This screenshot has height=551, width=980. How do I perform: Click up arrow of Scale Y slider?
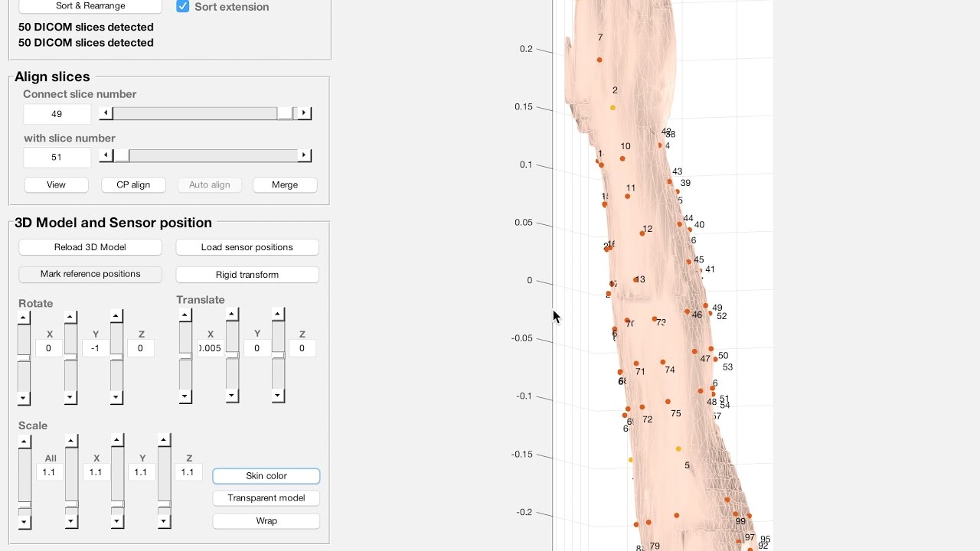117,441
